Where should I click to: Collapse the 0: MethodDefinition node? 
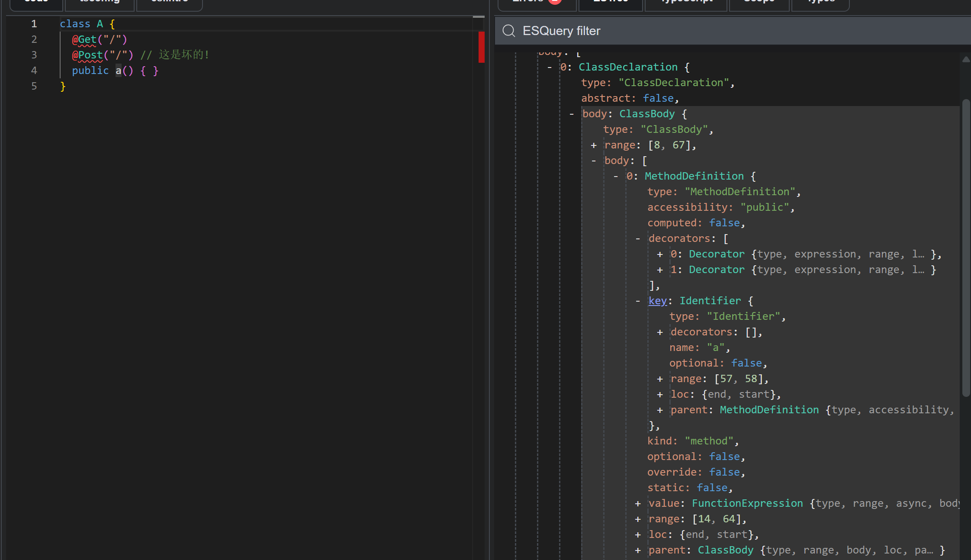(x=616, y=176)
